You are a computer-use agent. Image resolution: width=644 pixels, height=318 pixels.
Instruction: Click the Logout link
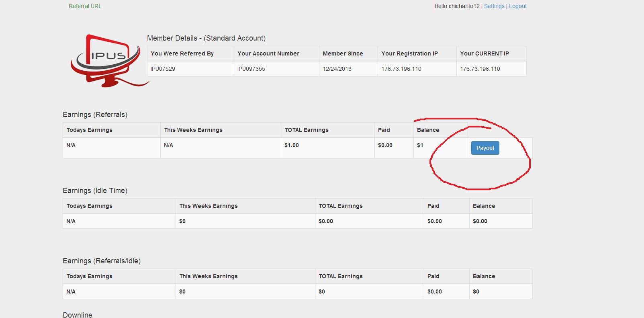pyautogui.click(x=518, y=6)
